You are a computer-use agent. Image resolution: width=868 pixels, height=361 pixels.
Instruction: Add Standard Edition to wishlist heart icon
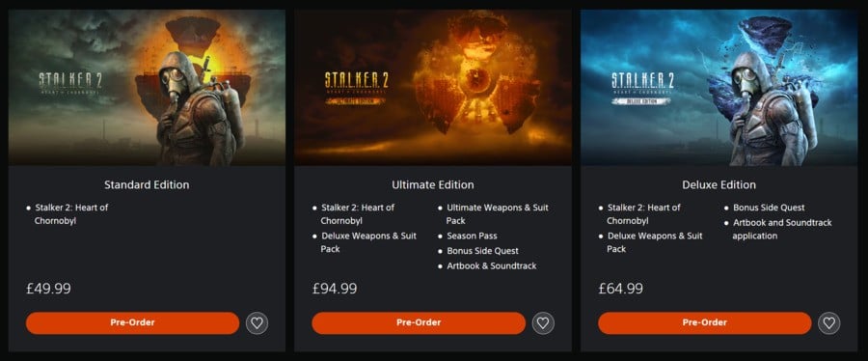click(x=257, y=322)
